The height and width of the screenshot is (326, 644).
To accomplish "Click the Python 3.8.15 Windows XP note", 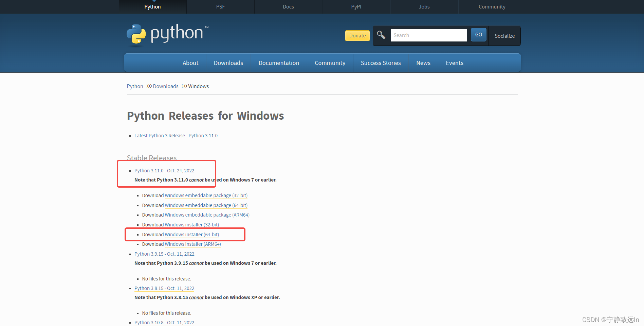I will coord(207,297).
